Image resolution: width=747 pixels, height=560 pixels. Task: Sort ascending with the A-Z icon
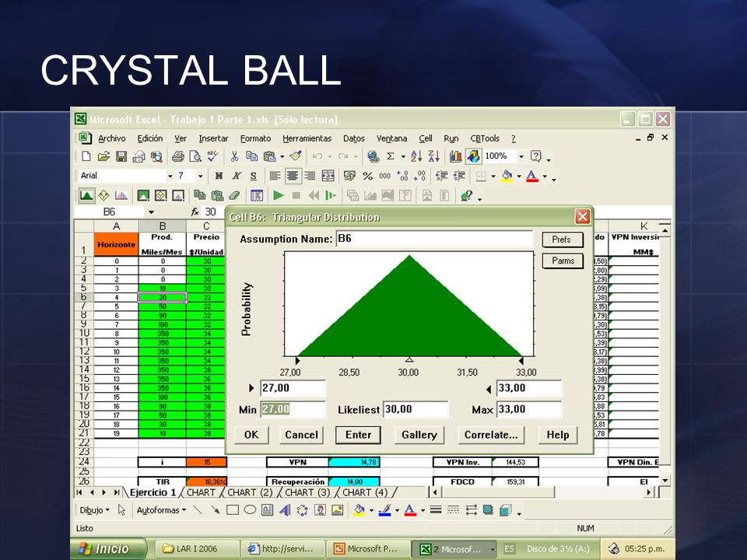[x=416, y=156]
